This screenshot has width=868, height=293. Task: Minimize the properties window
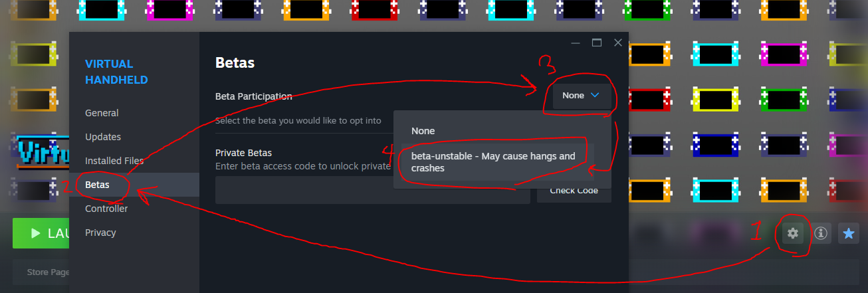[575, 43]
